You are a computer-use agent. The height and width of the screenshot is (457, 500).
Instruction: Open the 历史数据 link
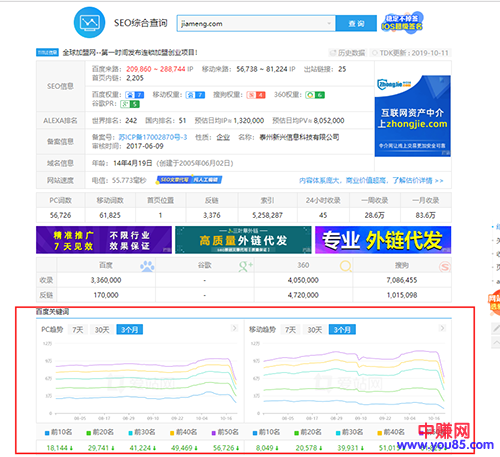(x=347, y=53)
